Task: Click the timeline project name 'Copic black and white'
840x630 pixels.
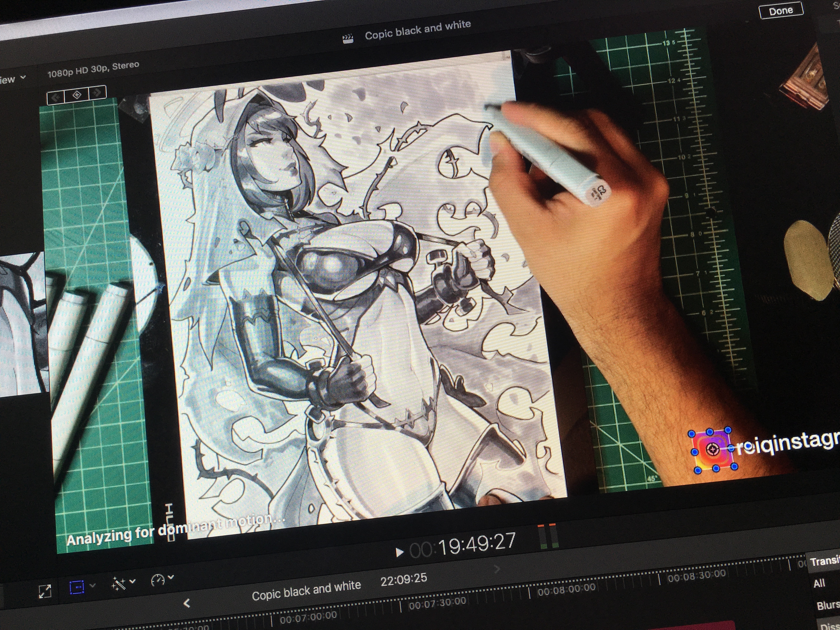Action: point(306,590)
